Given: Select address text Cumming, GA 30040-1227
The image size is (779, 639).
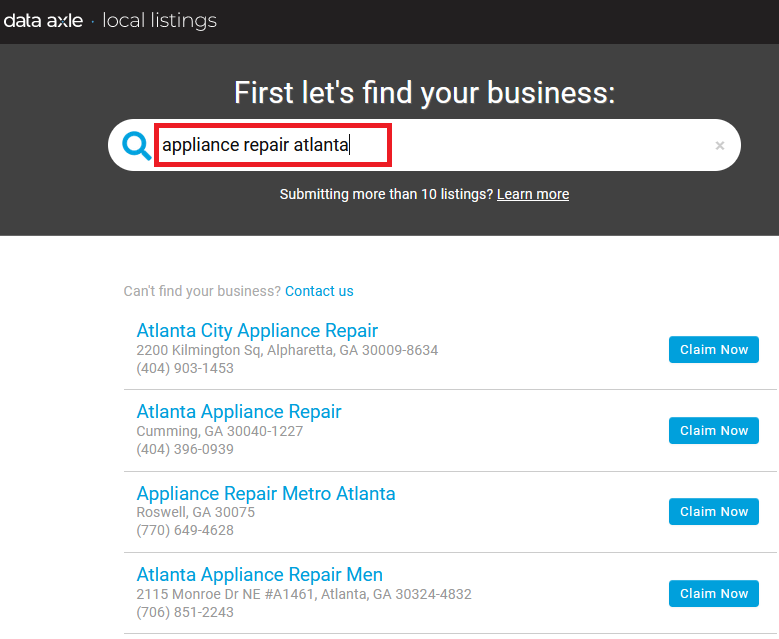Looking at the screenshot, I should 220,431.
